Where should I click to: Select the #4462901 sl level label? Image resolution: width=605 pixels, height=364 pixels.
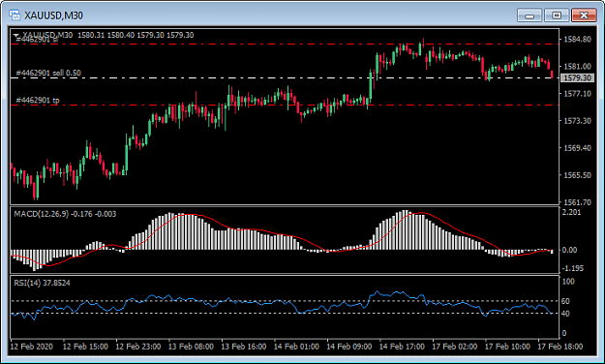(38, 40)
